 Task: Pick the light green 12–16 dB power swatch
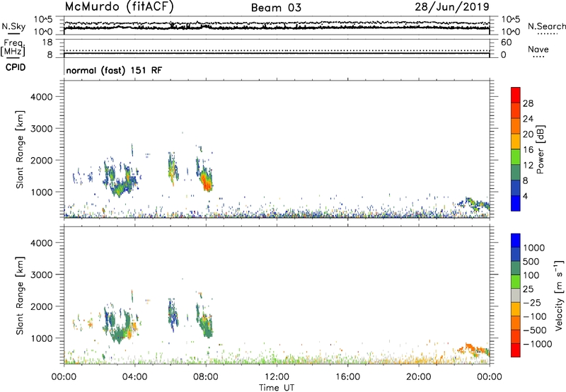click(x=516, y=157)
